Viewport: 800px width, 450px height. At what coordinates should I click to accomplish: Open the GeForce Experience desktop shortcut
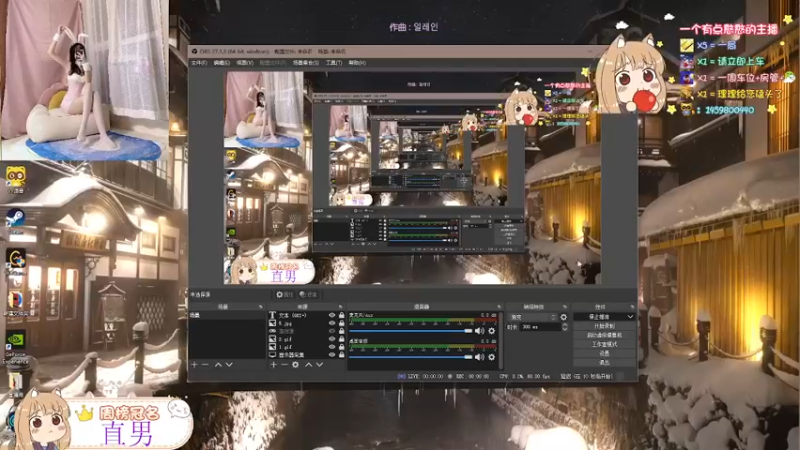15,347
